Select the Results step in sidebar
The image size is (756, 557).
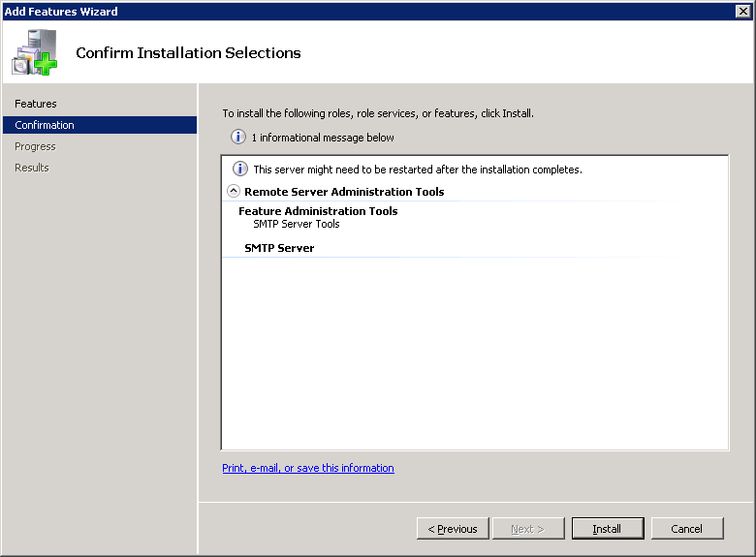[32, 168]
